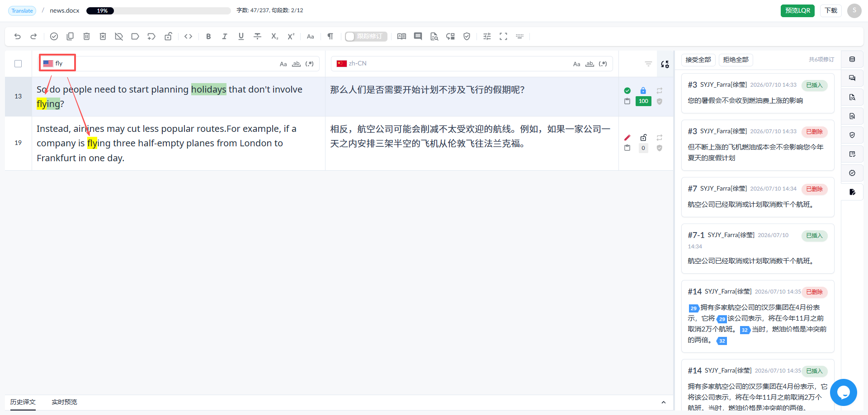Confirm segment with circled checkmark icon
Viewport: 868px width, 415px height.
[x=54, y=37]
